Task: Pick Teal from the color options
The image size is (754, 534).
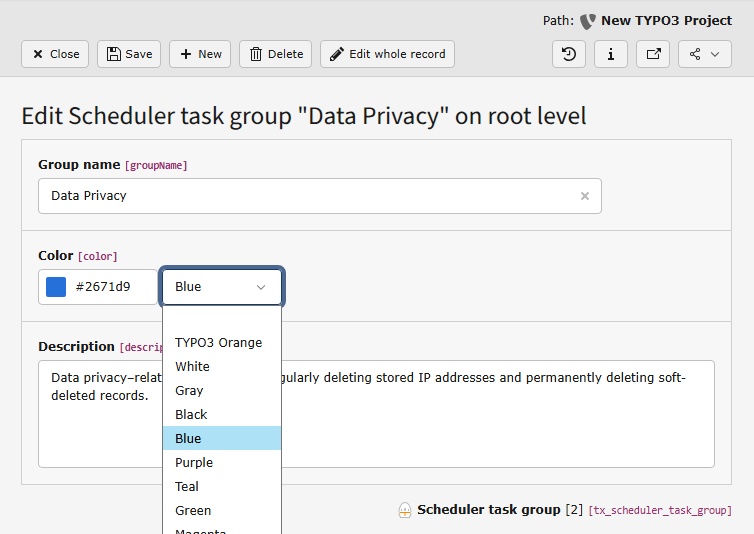Action: tap(187, 486)
